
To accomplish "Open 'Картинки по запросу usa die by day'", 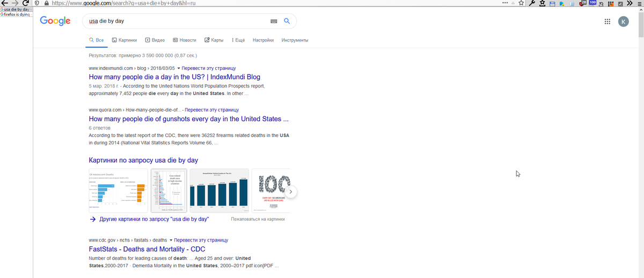I will click(x=143, y=160).
